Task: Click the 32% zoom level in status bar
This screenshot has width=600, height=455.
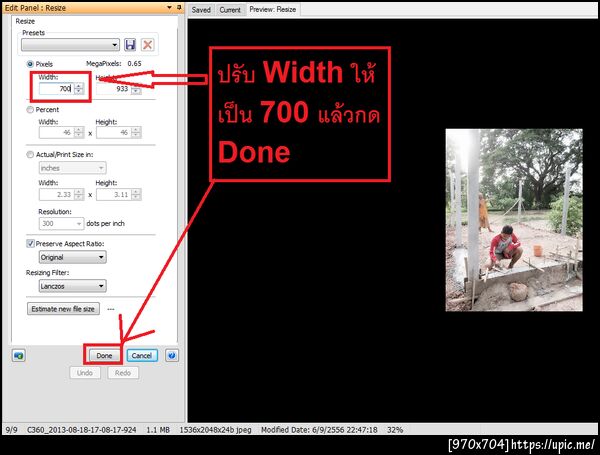Action: tap(395, 430)
